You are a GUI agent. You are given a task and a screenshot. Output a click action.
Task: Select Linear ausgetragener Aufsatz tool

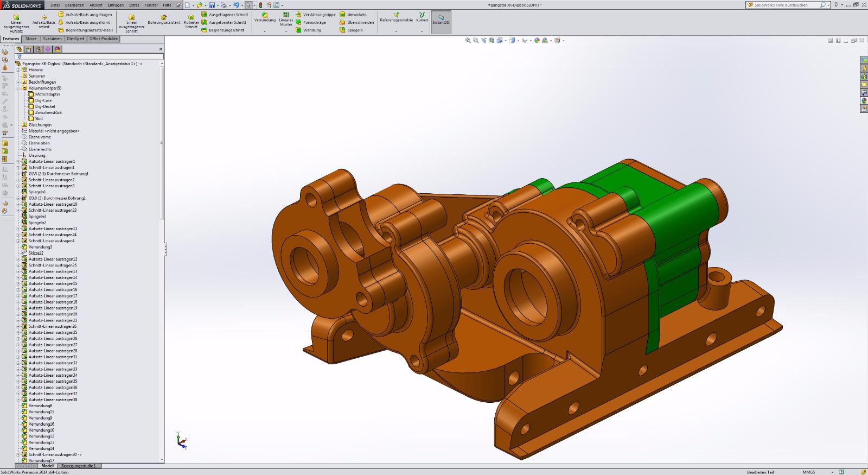[16, 23]
